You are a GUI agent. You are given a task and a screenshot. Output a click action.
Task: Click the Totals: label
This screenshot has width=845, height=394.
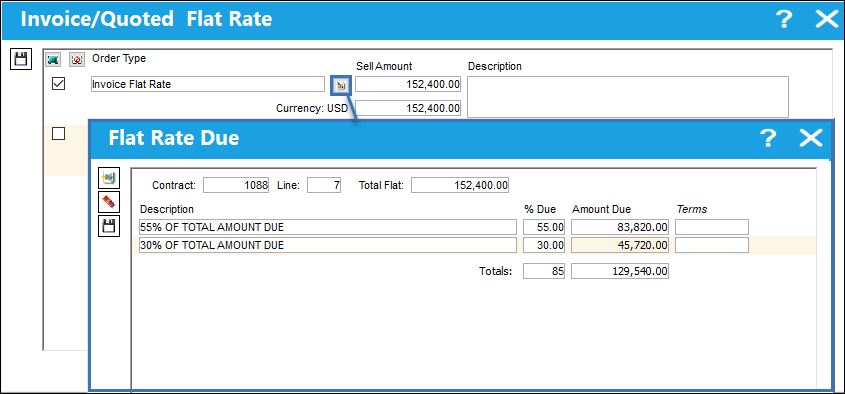[495, 271]
